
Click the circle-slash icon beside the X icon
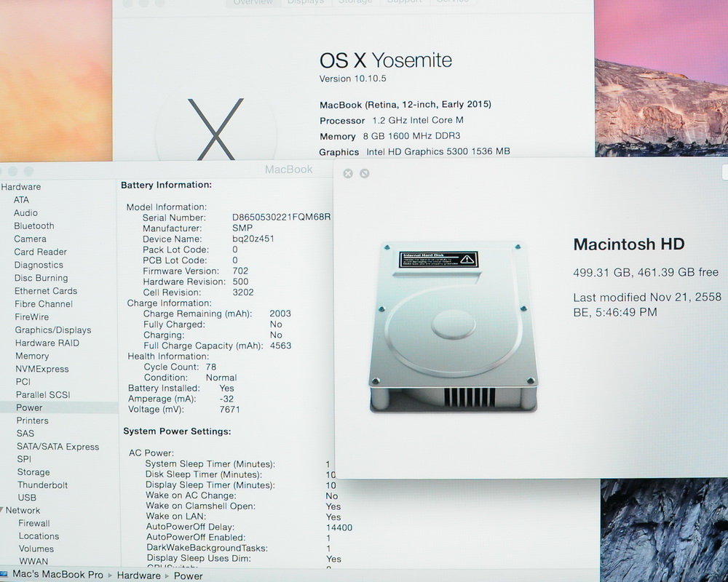(365, 173)
